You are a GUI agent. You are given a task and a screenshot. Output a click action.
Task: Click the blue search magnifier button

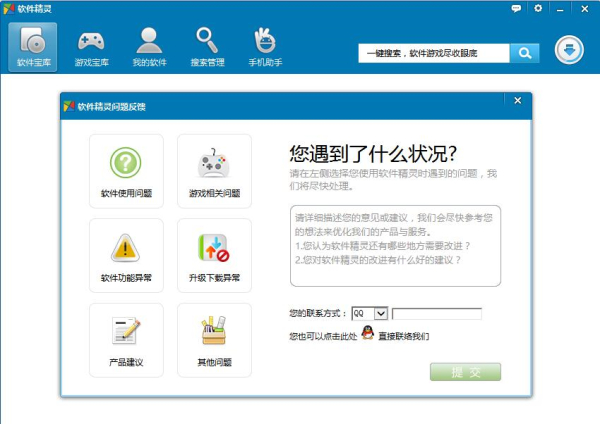point(524,53)
